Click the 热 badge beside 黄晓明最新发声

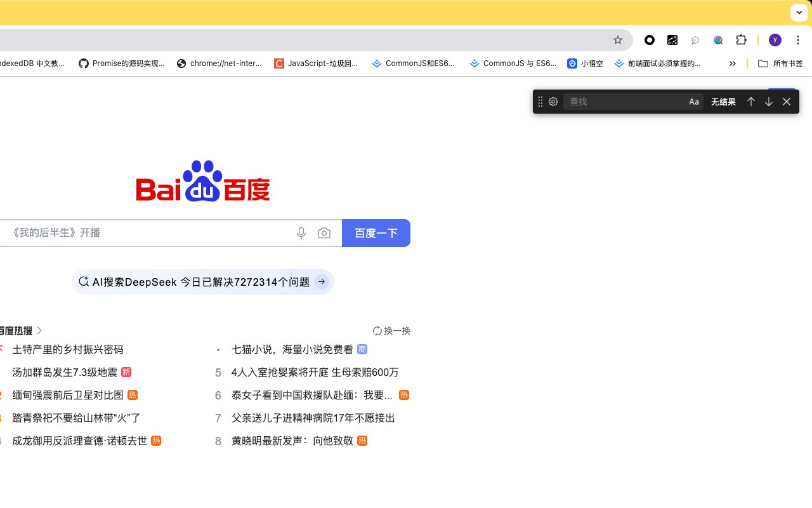362,441
